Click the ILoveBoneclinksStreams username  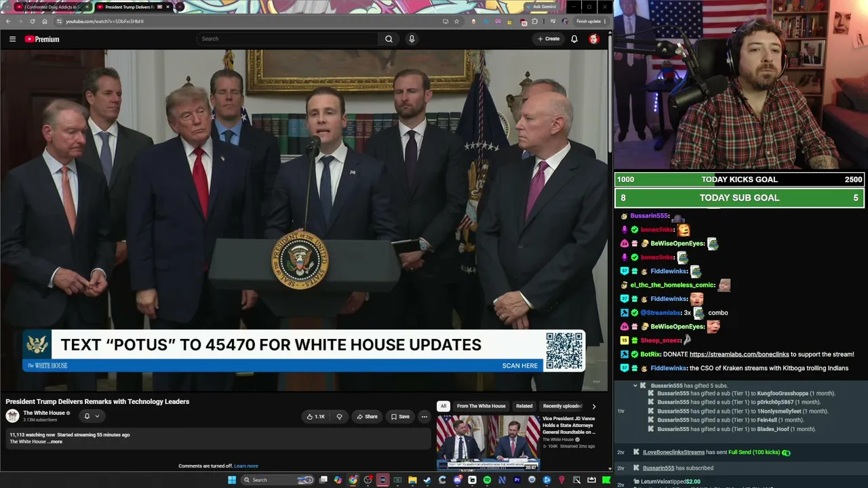pyautogui.click(x=673, y=452)
